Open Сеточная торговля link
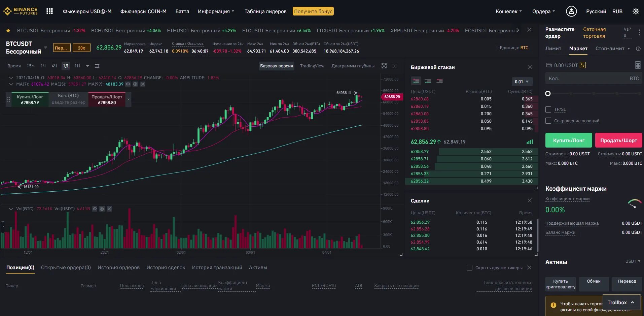This screenshot has height=316, width=644. coord(595,33)
